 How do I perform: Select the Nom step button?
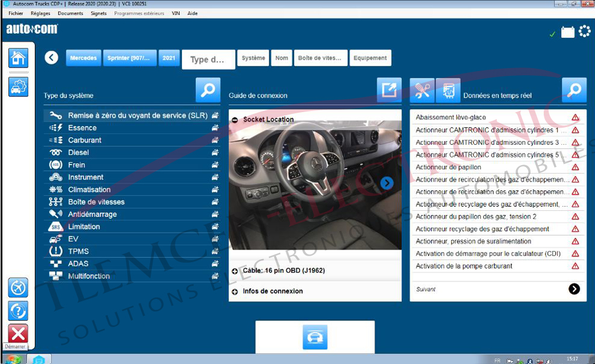pos(282,58)
